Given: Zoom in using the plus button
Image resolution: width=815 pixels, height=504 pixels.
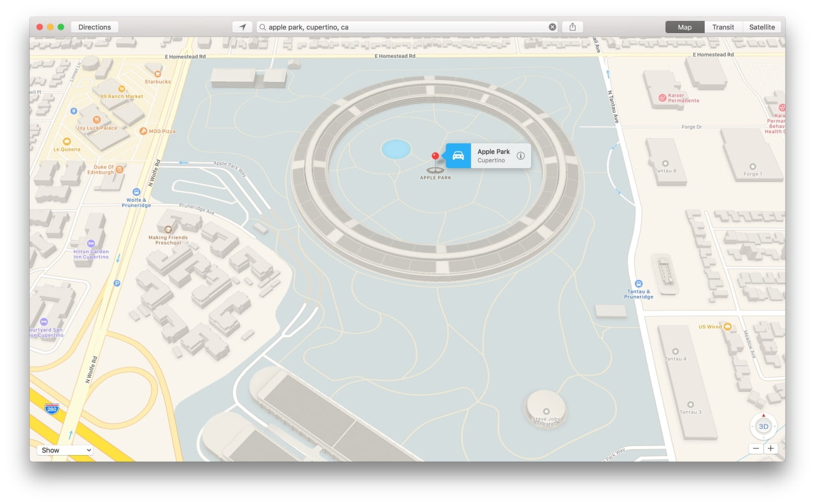Looking at the screenshot, I should 770,448.
